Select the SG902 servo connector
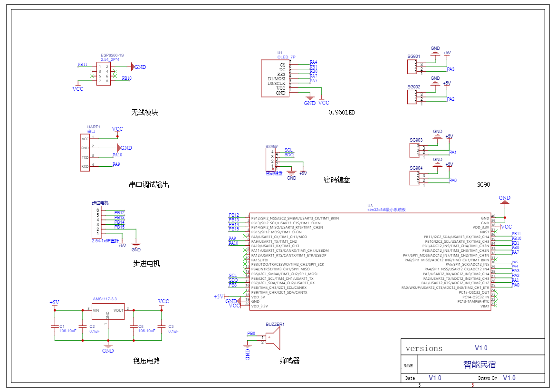556x392 pixels. [412, 97]
